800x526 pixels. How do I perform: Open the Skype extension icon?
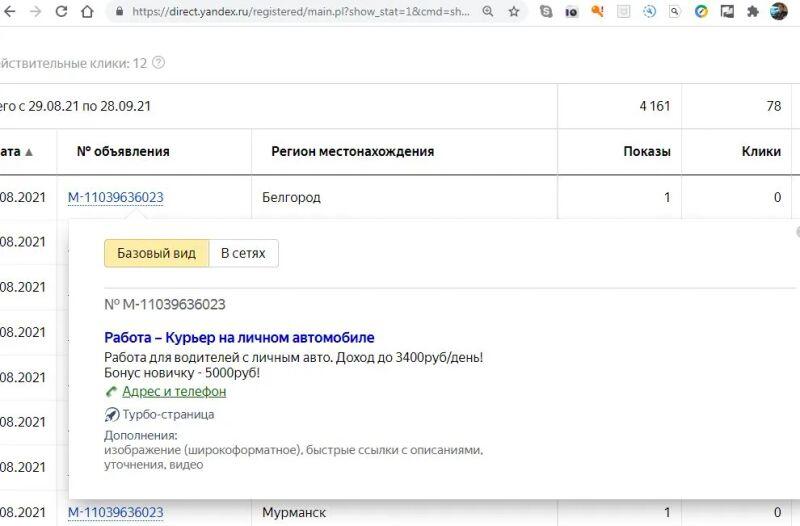(x=545, y=12)
